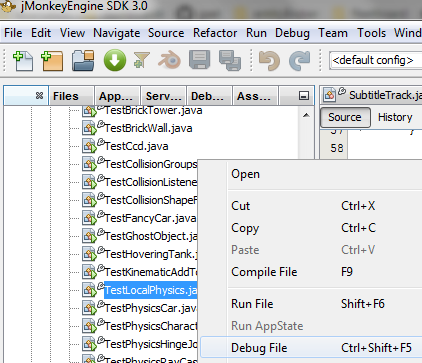Click the Blender logo toolbar icon
The width and height of the screenshot is (422, 363).
(169, 60)
